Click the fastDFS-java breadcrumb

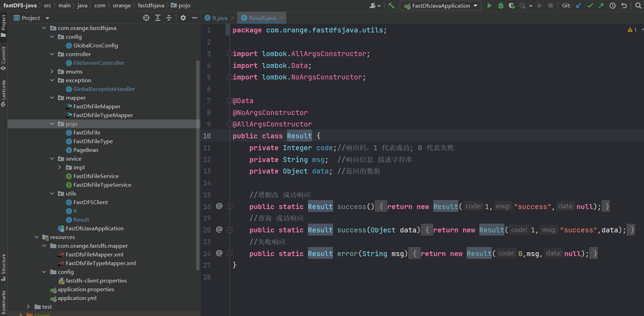[x=20, y=5]
